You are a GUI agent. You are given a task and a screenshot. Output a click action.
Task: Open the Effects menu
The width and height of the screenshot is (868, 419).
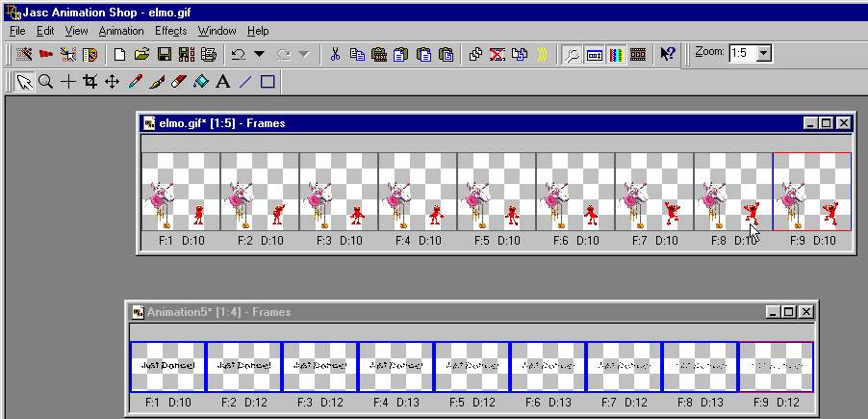coord(171,31)
